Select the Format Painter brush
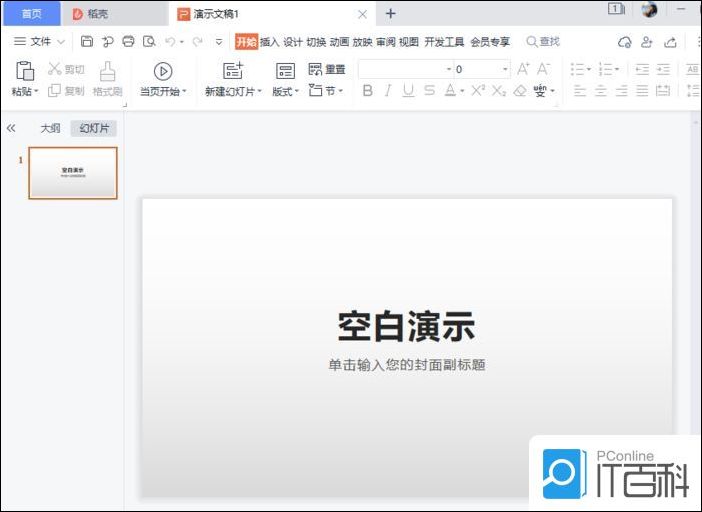 click(107, 72)
